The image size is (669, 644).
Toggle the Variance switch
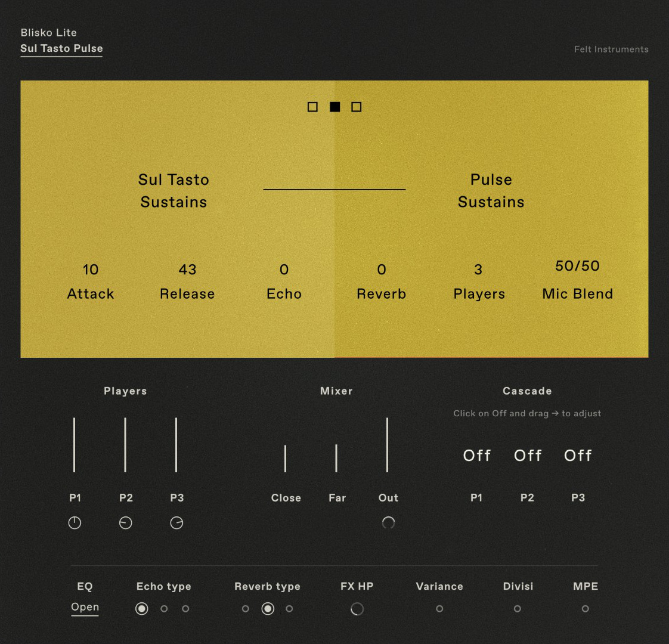[x=439, y=609]
